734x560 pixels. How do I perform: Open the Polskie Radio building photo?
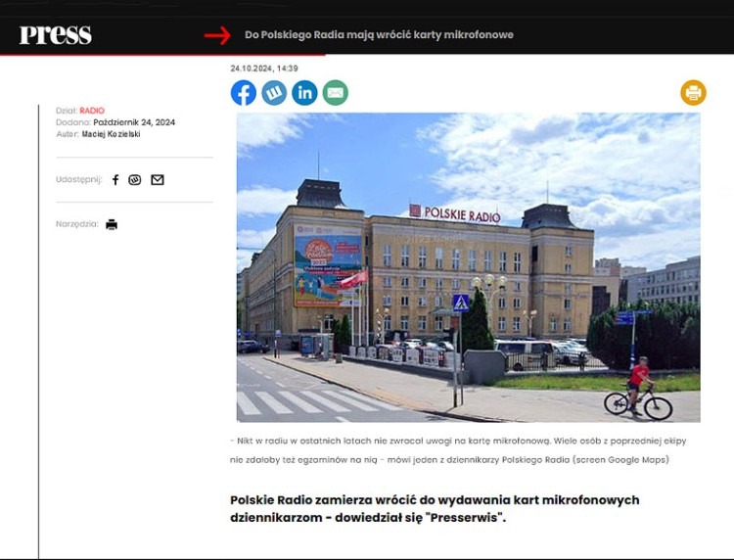click(468, 267)
